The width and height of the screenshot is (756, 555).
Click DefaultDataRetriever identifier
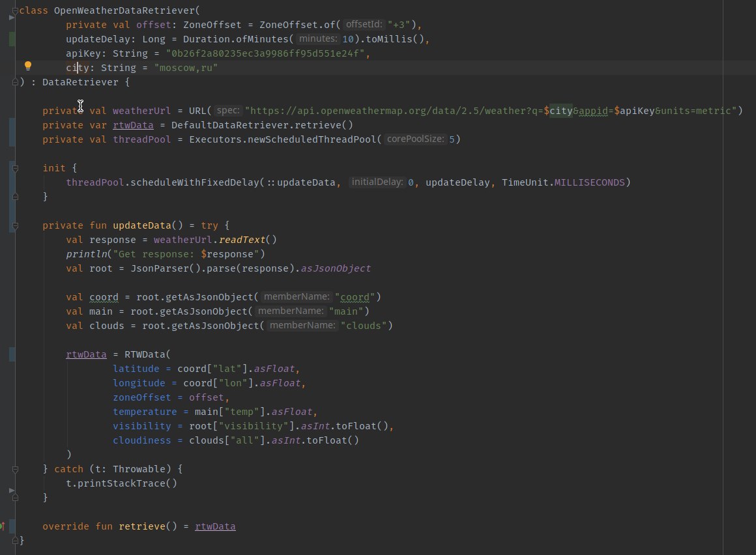click(x=230, y=125)
